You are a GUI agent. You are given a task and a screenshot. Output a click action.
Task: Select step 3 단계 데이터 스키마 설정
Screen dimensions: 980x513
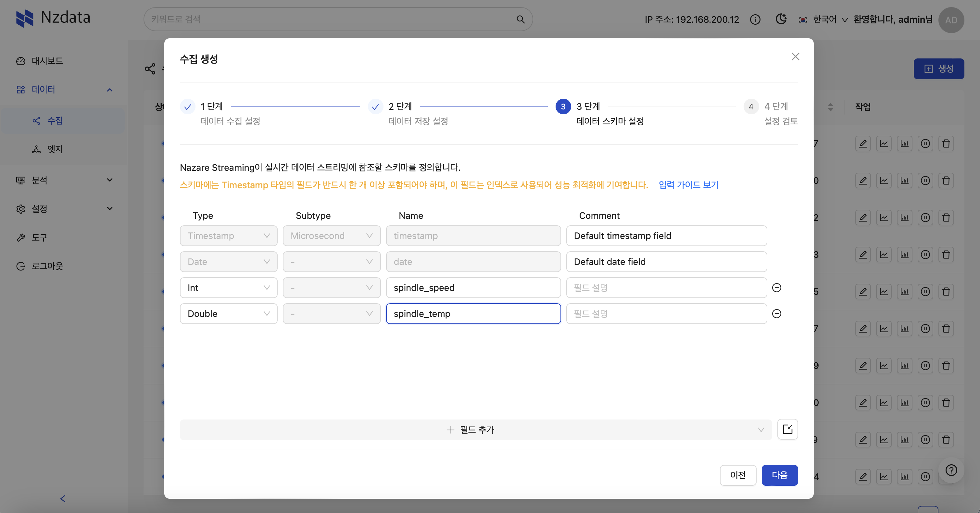point(600,113)
